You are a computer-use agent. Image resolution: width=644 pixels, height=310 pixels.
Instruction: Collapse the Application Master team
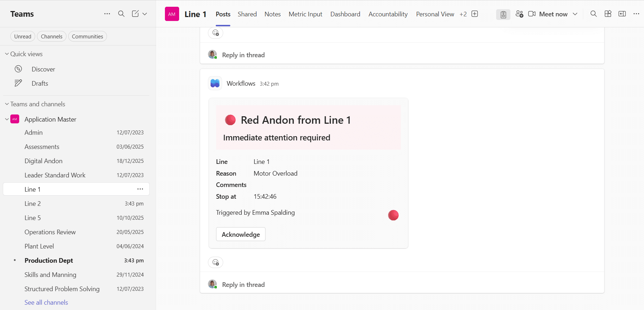click(x=7, y=119)
